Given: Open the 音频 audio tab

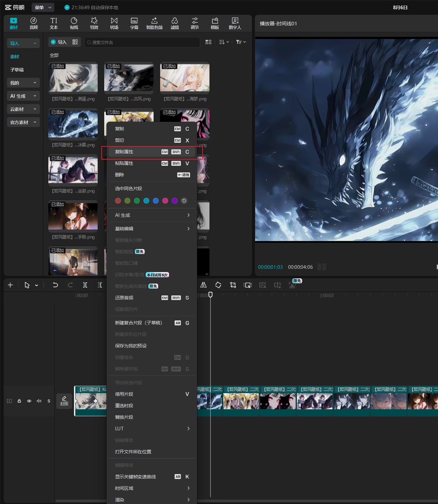Looking at the screenshot, I should point(34,23).
